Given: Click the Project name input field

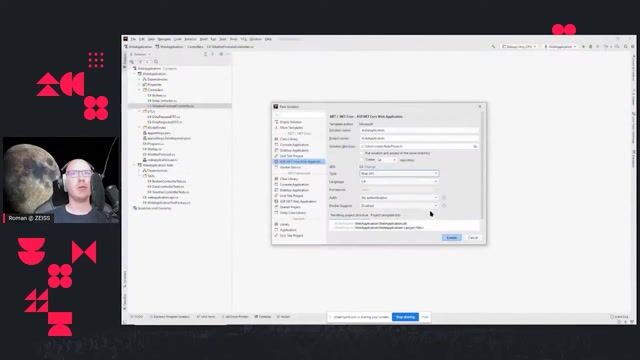Looking at the screenshot, I should click(x=419, y=138).
